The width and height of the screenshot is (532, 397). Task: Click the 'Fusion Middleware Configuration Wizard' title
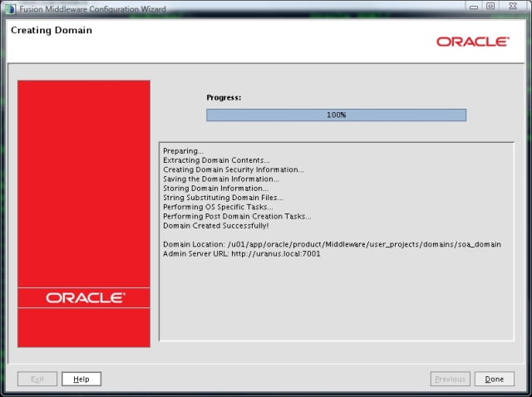(92, 9)
